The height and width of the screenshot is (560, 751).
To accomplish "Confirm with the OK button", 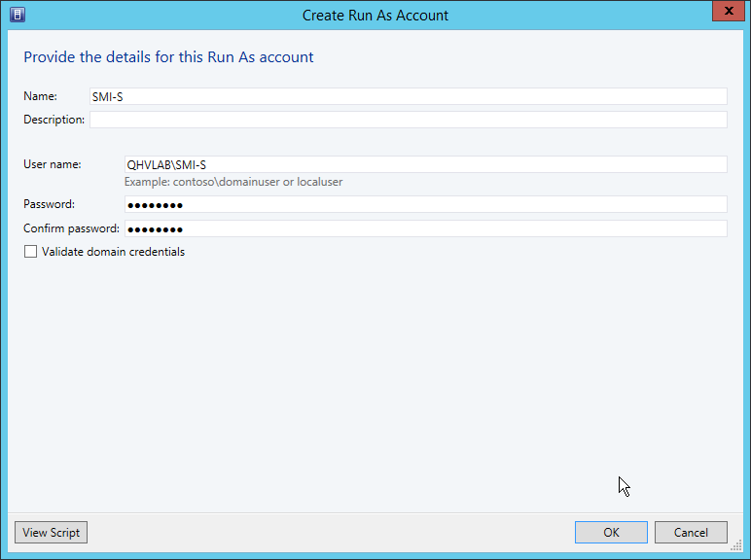I will 611,532.
